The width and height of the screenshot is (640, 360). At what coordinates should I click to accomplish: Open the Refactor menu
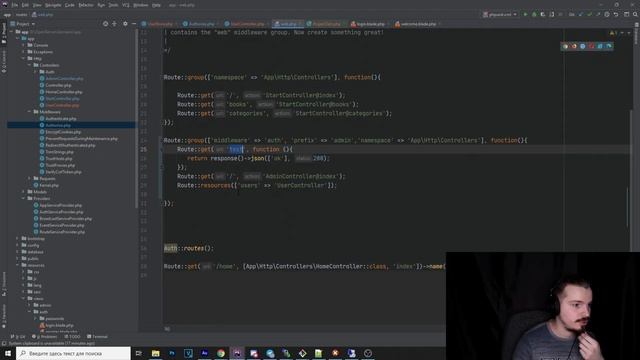point(86,5)
